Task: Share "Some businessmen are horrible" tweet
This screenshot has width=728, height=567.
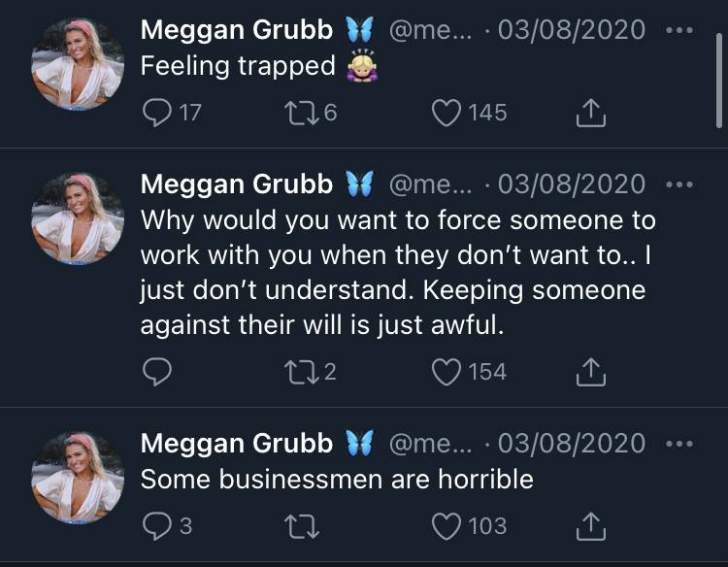Action: click(x=590, y=526)
